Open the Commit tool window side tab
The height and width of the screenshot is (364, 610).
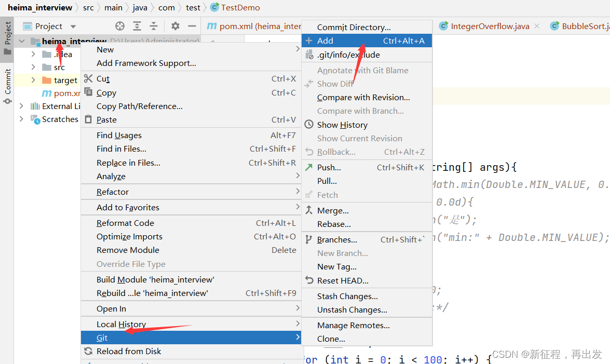click(x=7, y=86)
